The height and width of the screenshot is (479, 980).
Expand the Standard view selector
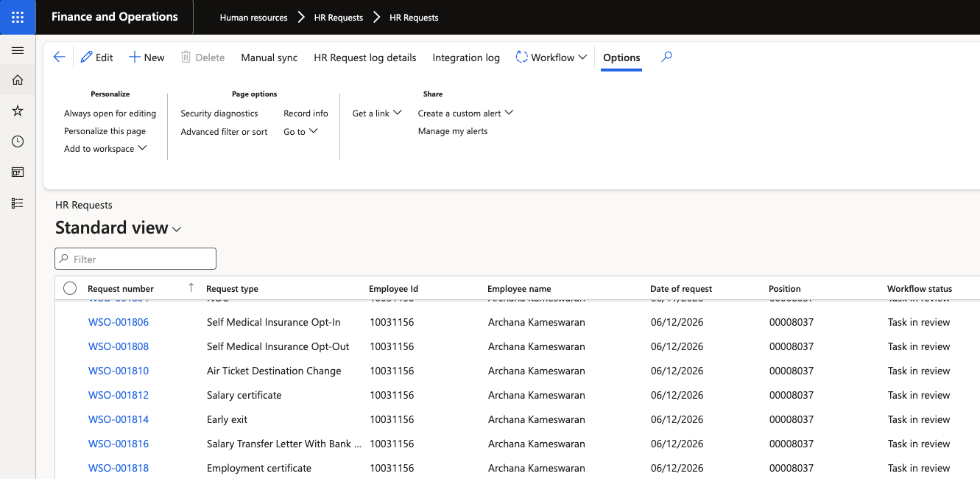click(119, 228)
